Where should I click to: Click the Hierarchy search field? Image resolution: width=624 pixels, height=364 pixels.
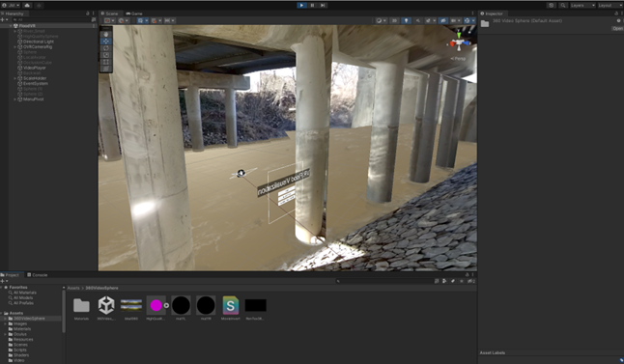51,19
